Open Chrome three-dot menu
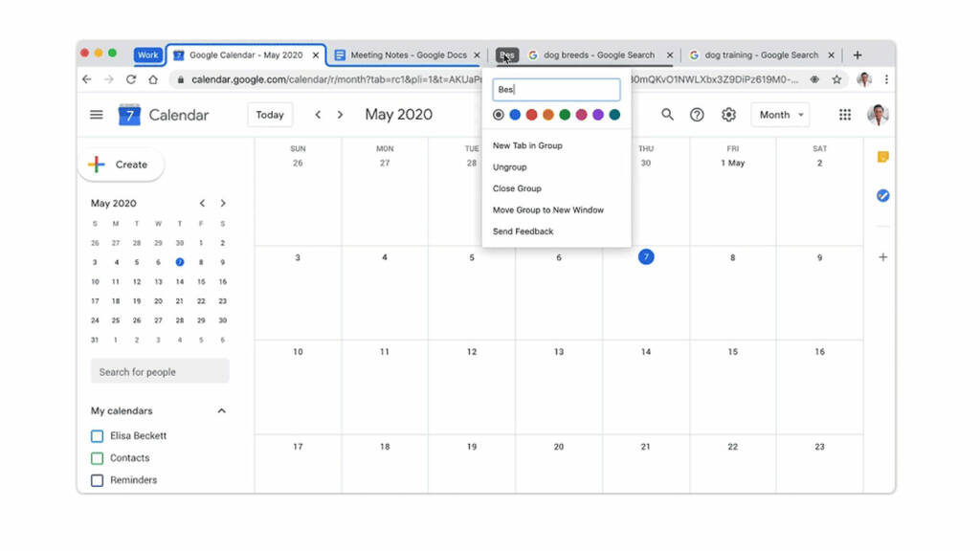The image size is (980, 551). click(x=886, y=79)
